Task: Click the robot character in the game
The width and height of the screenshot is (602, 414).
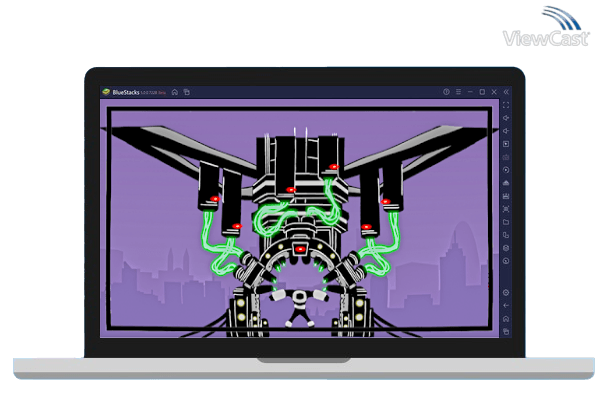Action: [x=299, y=308]
